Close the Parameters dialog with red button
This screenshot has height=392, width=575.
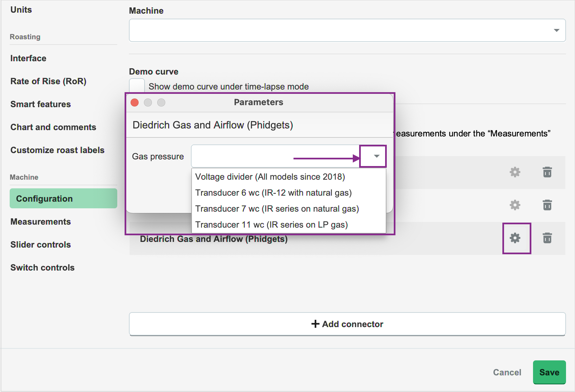(x=135, y=102)
